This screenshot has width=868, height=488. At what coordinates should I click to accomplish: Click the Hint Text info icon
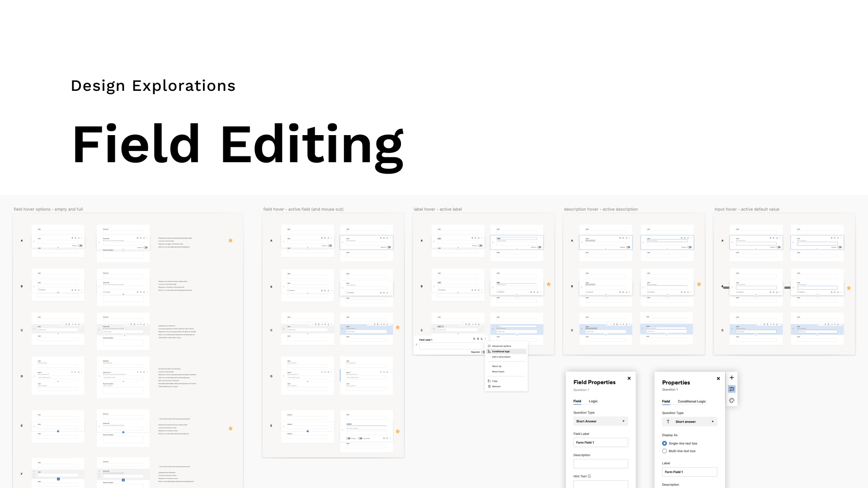click(x=589, y=476)
